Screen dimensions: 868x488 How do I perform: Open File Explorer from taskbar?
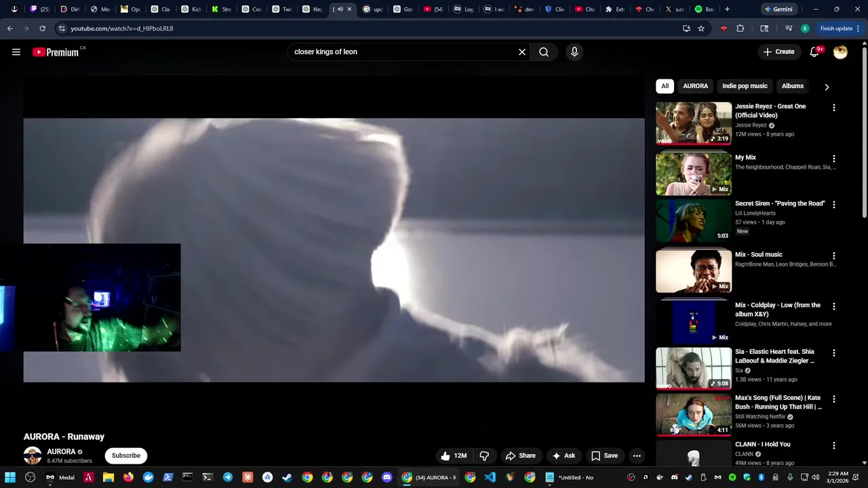[x=108, y=477]
